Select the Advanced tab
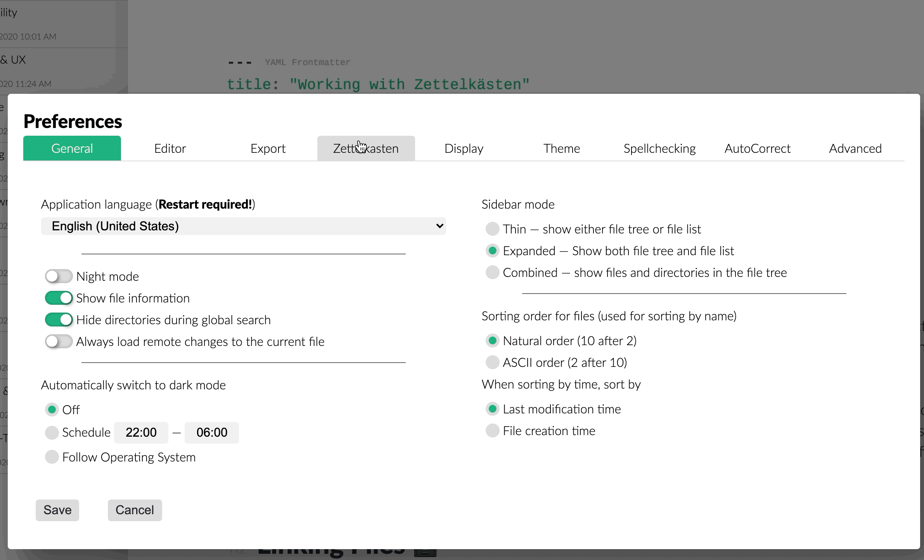The image size is (924, 560). tap(855, 148)
